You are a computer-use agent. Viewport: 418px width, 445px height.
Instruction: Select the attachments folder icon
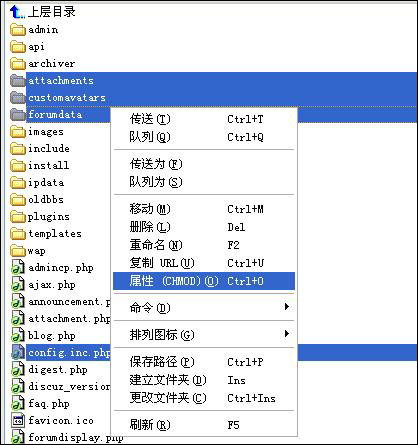[18, 81]
